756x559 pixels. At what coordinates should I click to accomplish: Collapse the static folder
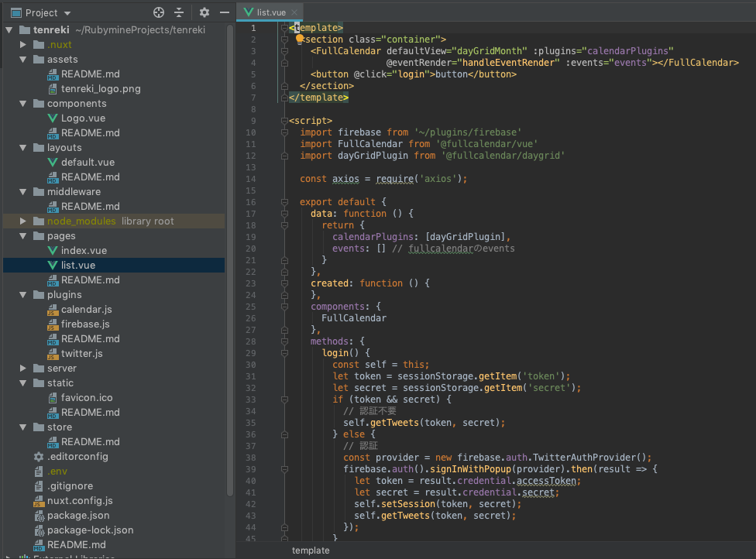pos(22,383)
